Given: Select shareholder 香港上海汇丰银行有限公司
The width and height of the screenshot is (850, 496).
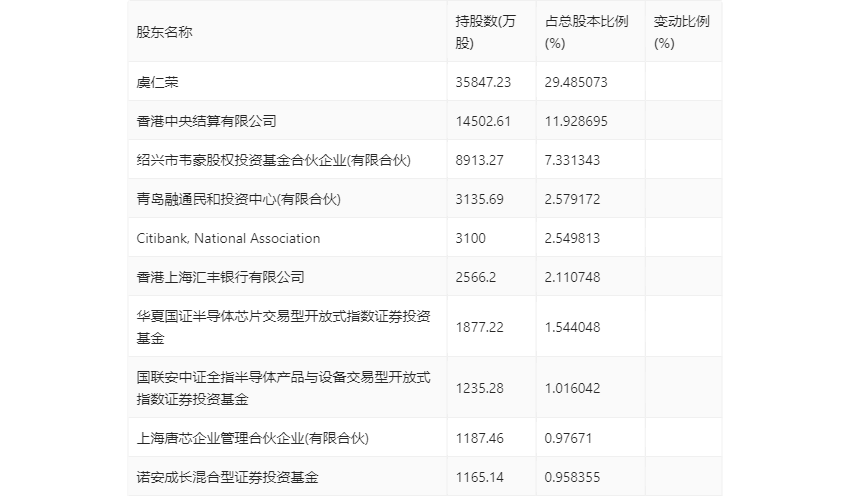Looking at the screenshot, I should [x=220, y=277].
